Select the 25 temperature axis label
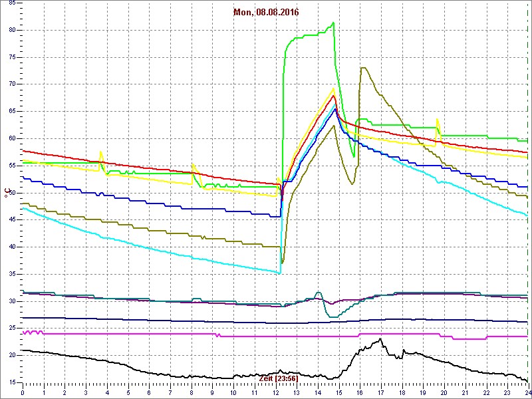Screen dimensions: 532x399 [11, 329]
